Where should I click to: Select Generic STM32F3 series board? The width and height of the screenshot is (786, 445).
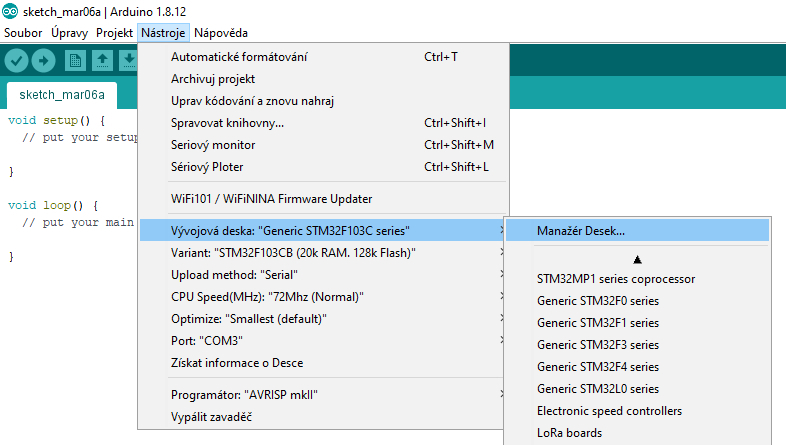637,345
